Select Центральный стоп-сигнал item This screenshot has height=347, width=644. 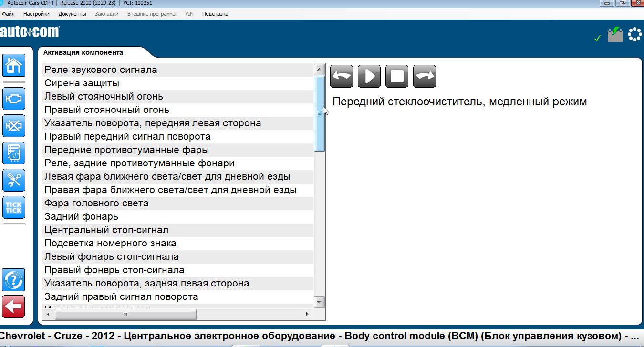(178, 230)
